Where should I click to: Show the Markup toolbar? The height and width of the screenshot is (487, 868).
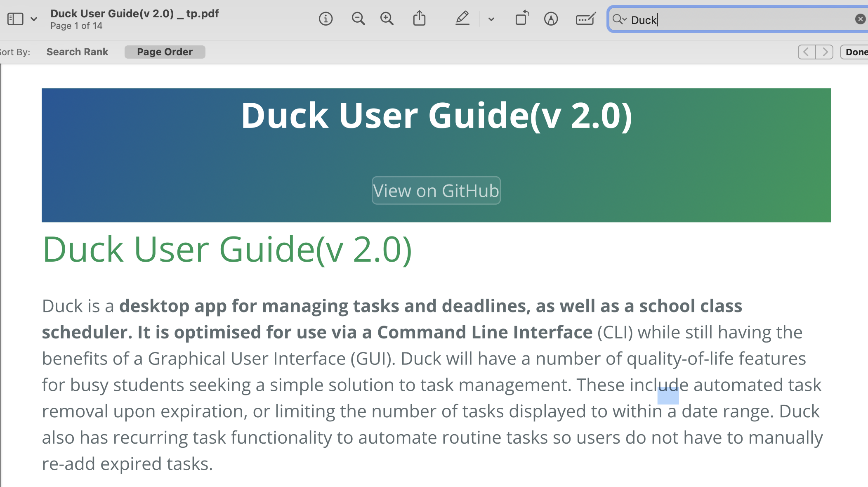(551, 19)
